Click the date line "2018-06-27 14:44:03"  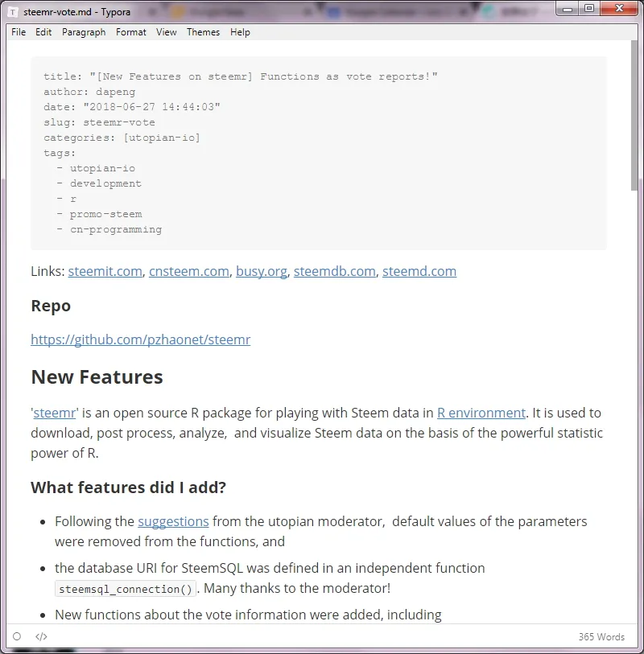tap(132, 107)
